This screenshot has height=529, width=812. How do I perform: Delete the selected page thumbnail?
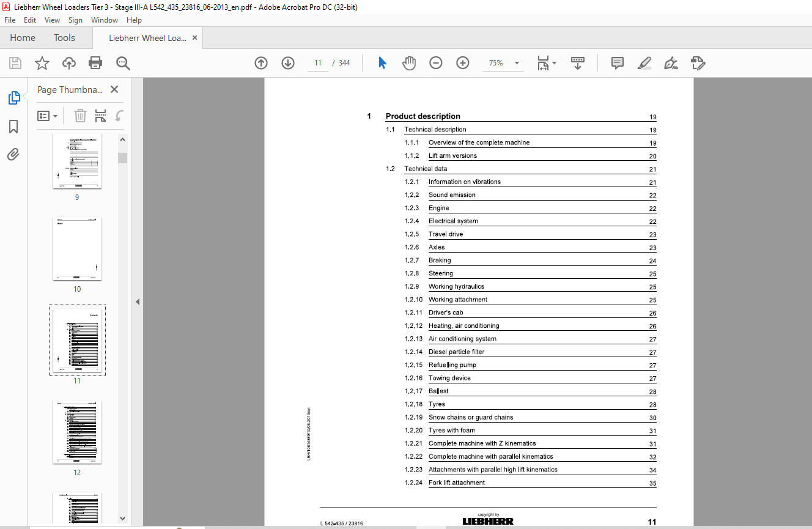(x=80, y=116)
